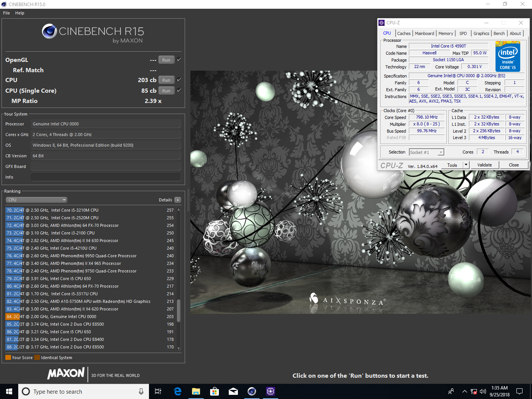The image size is (532, 399).
Task: Select the CPU-Z CPU tab
Action: tap(387, 33)
